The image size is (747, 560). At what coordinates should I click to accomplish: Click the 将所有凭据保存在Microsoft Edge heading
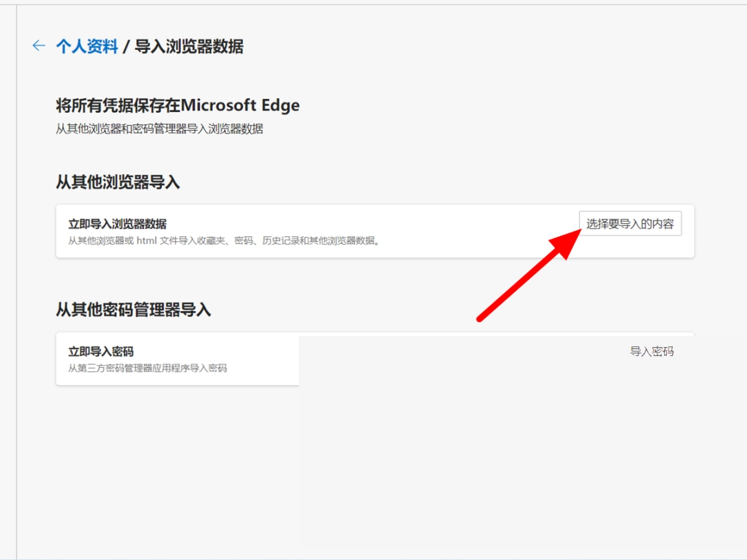[178, 105]
